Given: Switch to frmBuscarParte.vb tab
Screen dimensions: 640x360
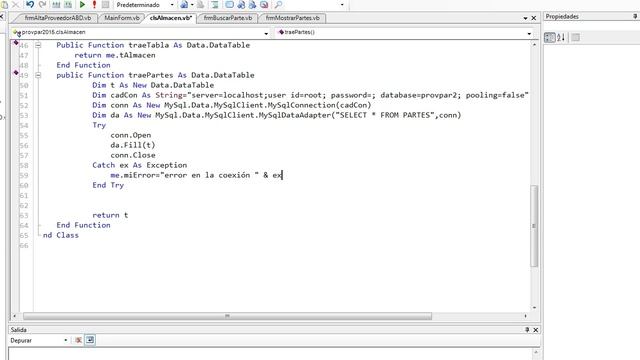Looking at the screenshot, I should click(228, 18).
